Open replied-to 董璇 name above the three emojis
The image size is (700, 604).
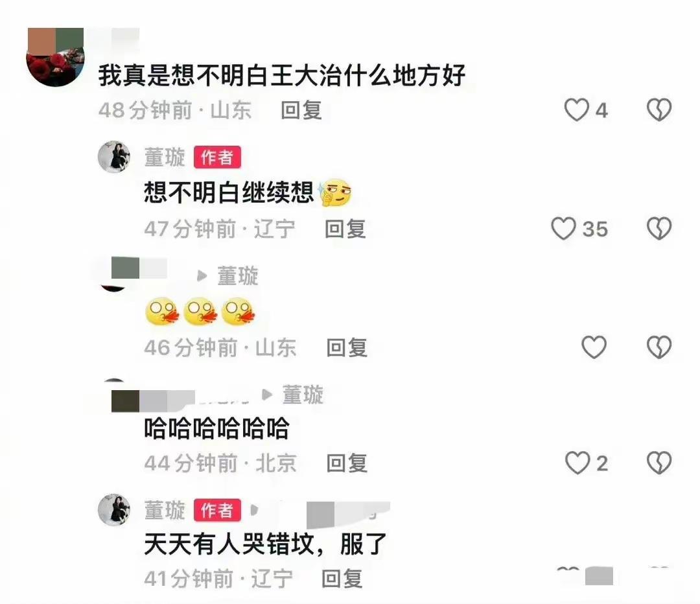(x=238, y=276)
